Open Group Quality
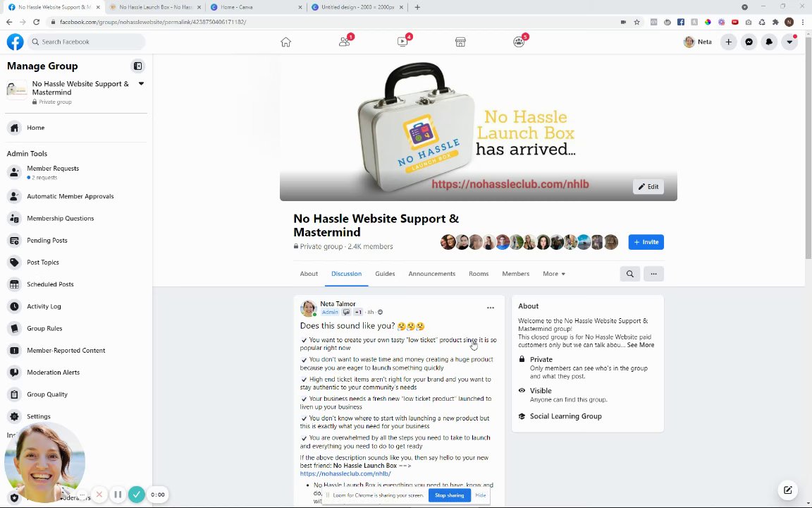The image size is (812, 508). [77, 394]
